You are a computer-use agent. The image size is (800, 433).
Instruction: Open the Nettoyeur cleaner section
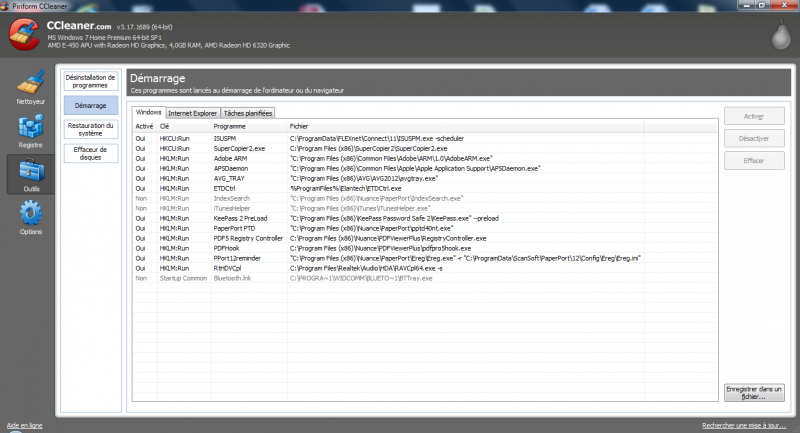point(30,87)
